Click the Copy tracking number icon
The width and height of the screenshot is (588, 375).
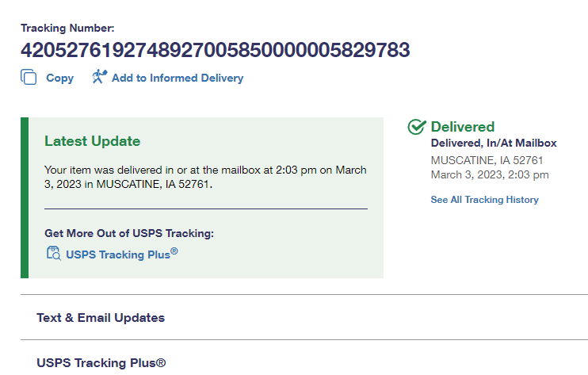pos(29,78)
